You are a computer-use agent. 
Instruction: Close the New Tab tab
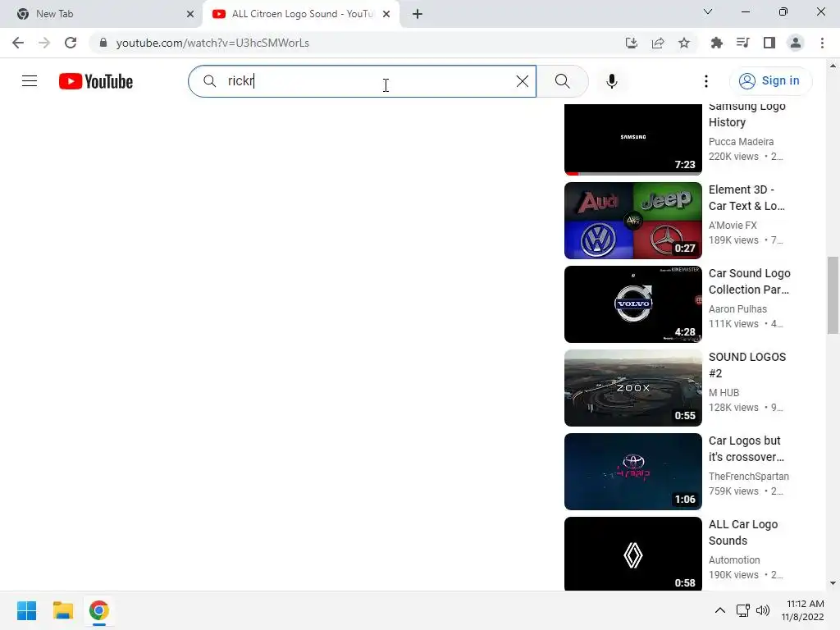pos(190,14)
